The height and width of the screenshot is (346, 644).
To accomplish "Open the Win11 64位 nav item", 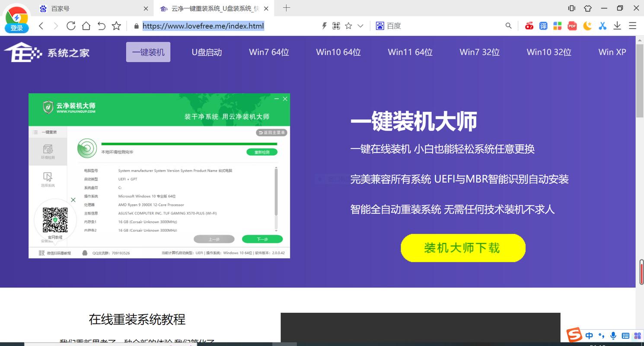I will point(410,52).
